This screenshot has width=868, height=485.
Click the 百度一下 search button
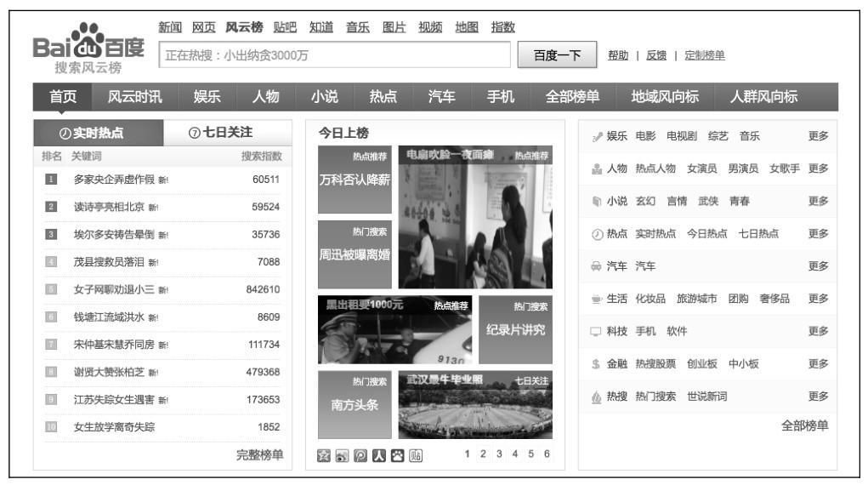point(557,54)
